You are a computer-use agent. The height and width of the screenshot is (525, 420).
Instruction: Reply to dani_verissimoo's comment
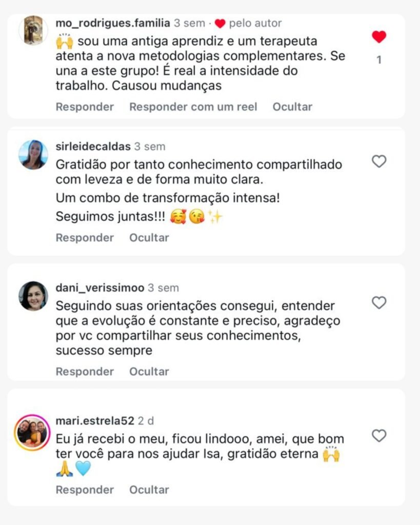coord(85,371)
